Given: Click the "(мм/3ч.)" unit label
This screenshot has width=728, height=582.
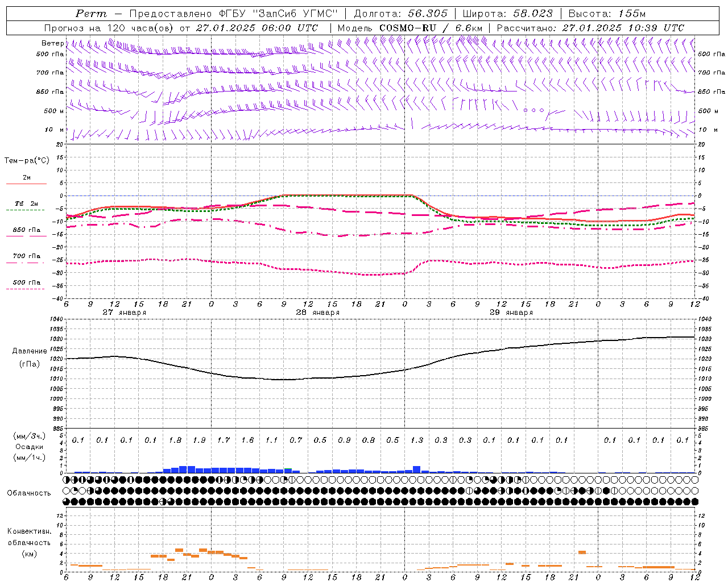Looking at the screenshot, I should pyautogui.click(x=30, y=436).
